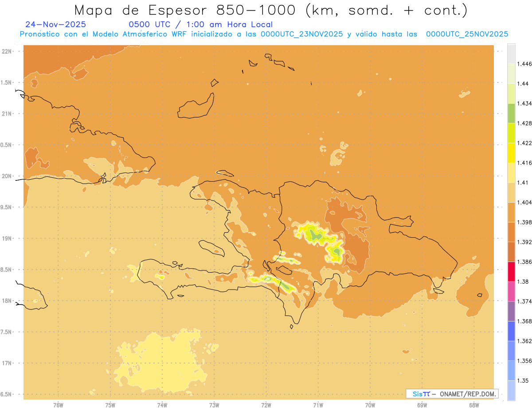Click the time label '0500 UTC / 1:00 am Hora Local'

click(200, 25)
